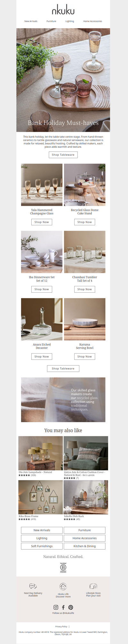
Task: Click the nkuku logo at top
Action: [63, 11]
